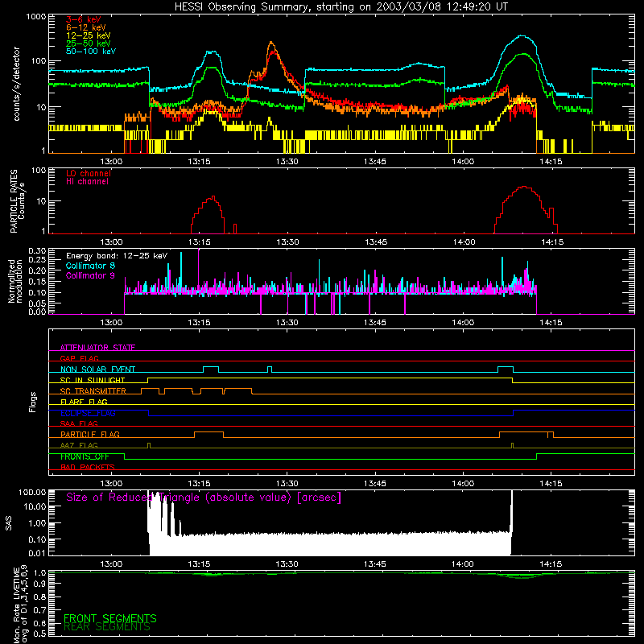Select the Collimator 8 legend label

coord(90,266)
